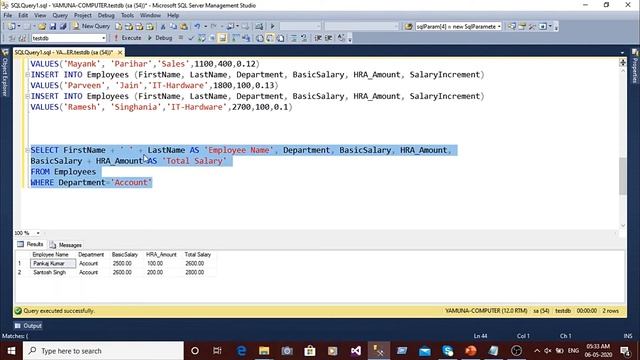Click the Windows Start button
Image resolution: width=640 pixels, height=360 pixels.
click(11, 351)
